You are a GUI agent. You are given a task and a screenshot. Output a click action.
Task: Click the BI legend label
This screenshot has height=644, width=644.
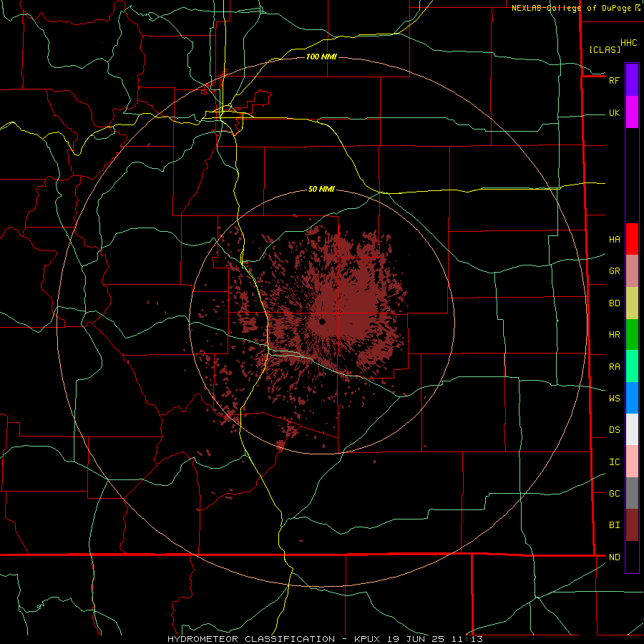click(x=614, y=525)
